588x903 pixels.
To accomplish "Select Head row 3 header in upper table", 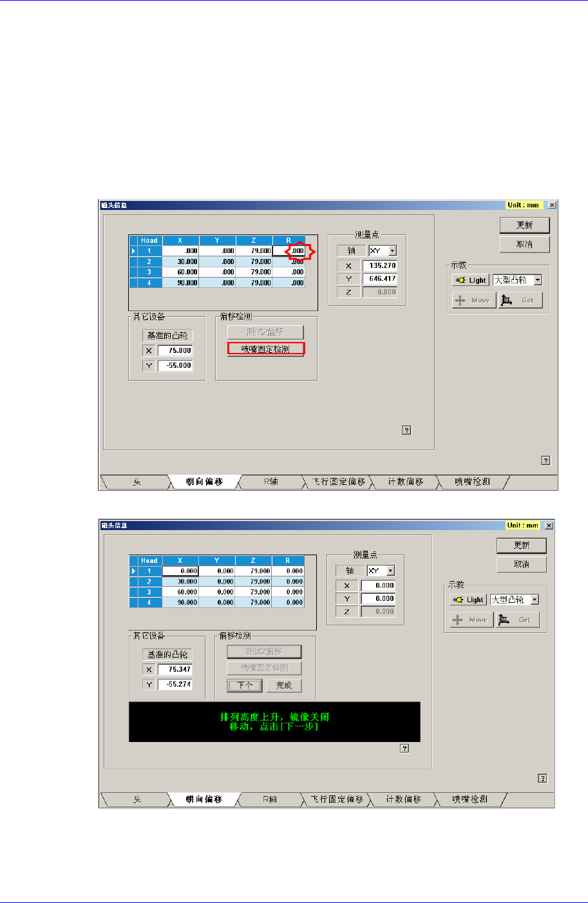I will [149, 272].
